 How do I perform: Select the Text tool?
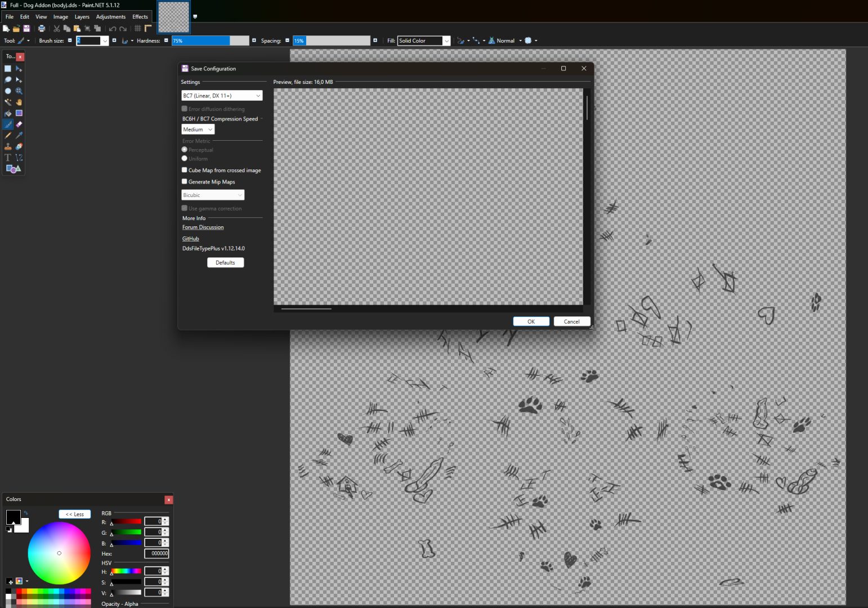8,158
